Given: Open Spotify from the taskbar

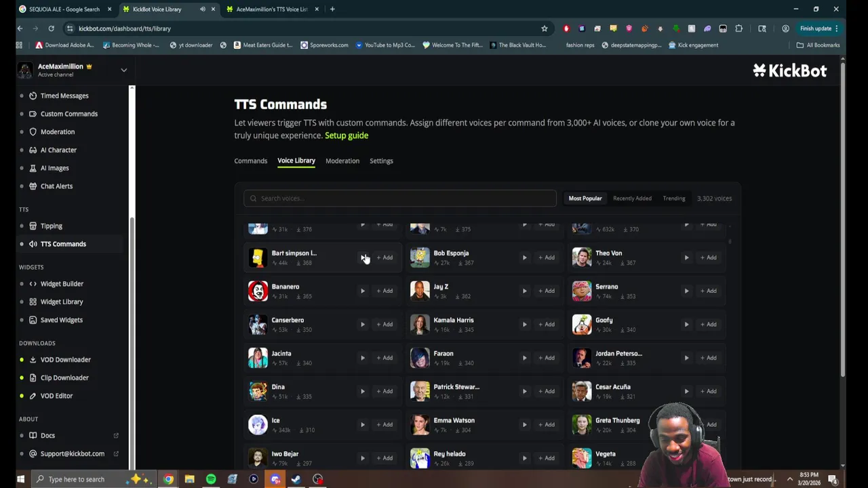Looking at the screenshot, I should (x=211, y=479).
